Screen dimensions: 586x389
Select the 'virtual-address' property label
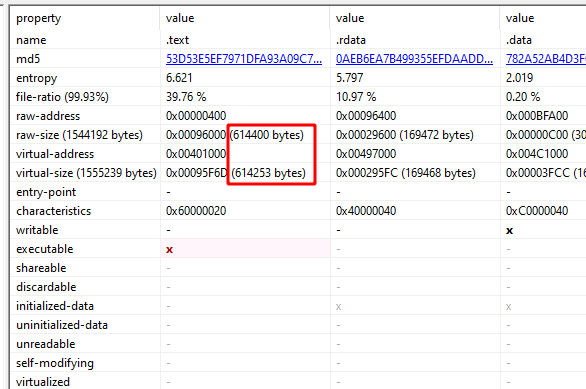tap(55, 154)
